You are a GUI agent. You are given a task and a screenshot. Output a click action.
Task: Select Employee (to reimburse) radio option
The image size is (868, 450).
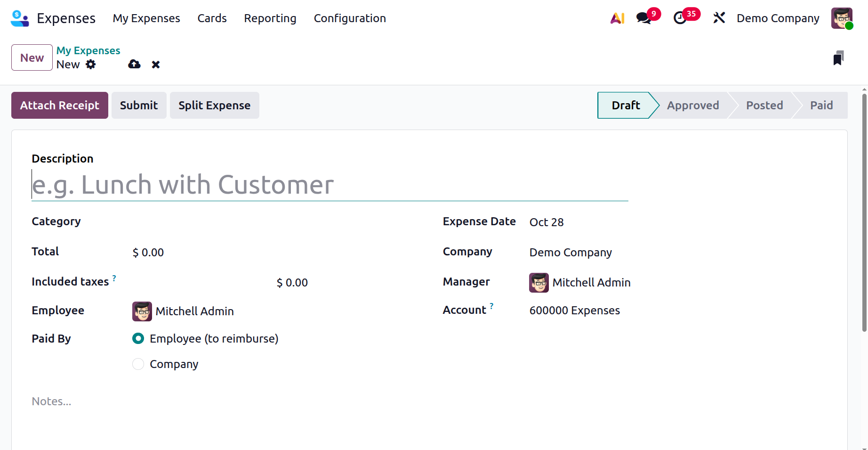(x=138, y=339)
